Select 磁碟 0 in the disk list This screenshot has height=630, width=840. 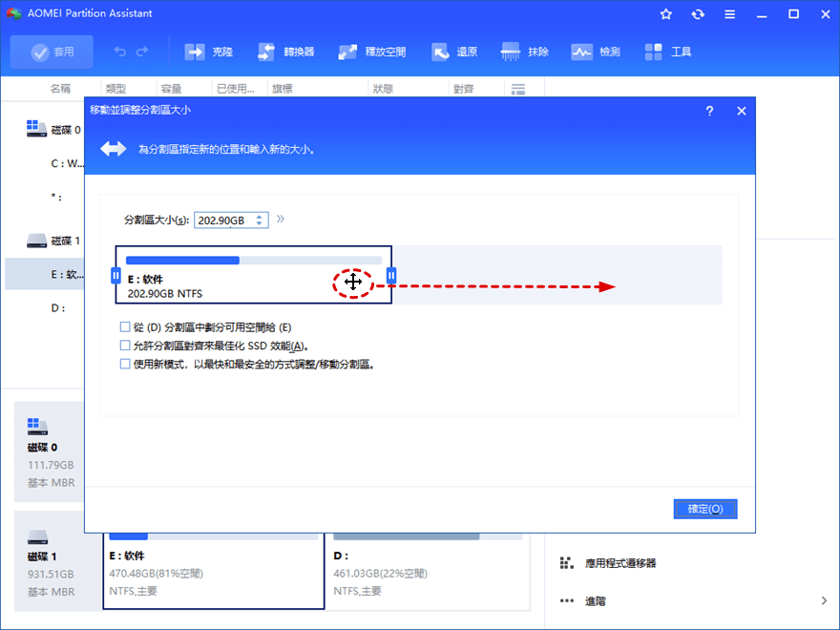coord(53,130)
